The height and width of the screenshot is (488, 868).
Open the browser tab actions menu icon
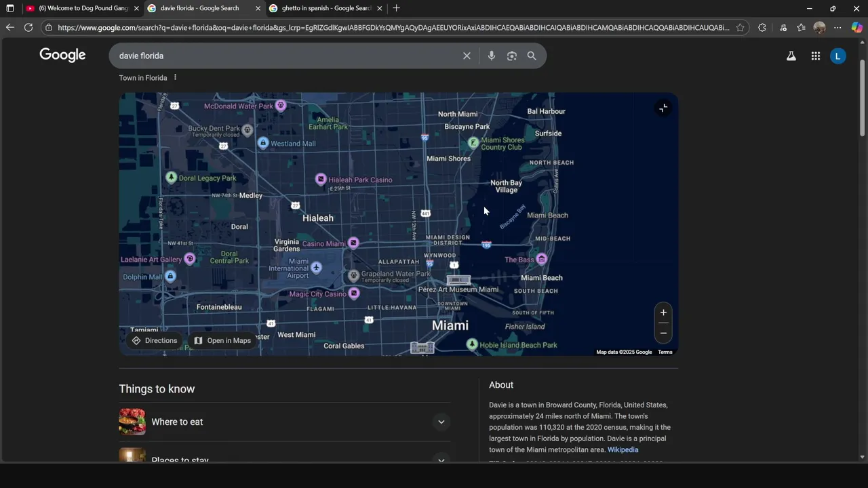[9, 8]
